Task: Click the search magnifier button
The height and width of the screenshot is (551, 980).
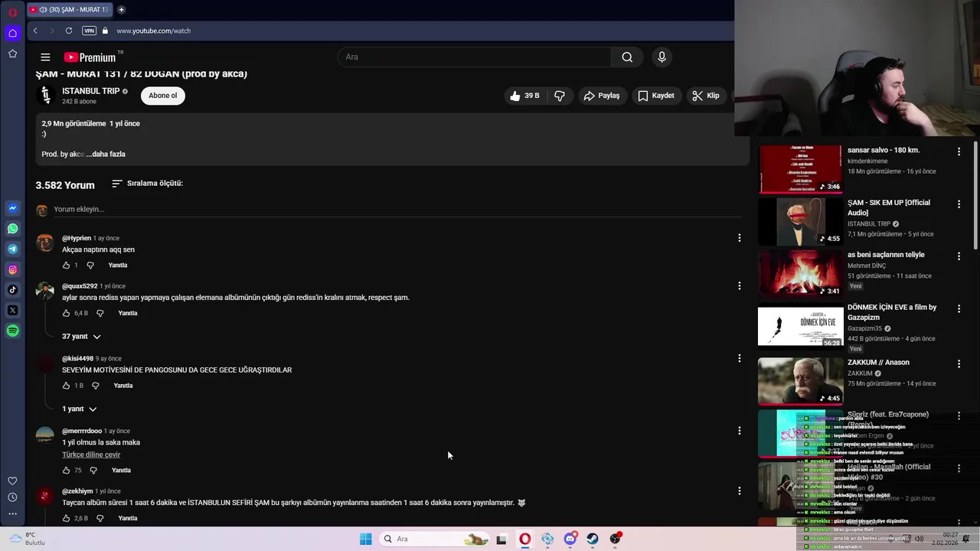Action: click(627, 57)
